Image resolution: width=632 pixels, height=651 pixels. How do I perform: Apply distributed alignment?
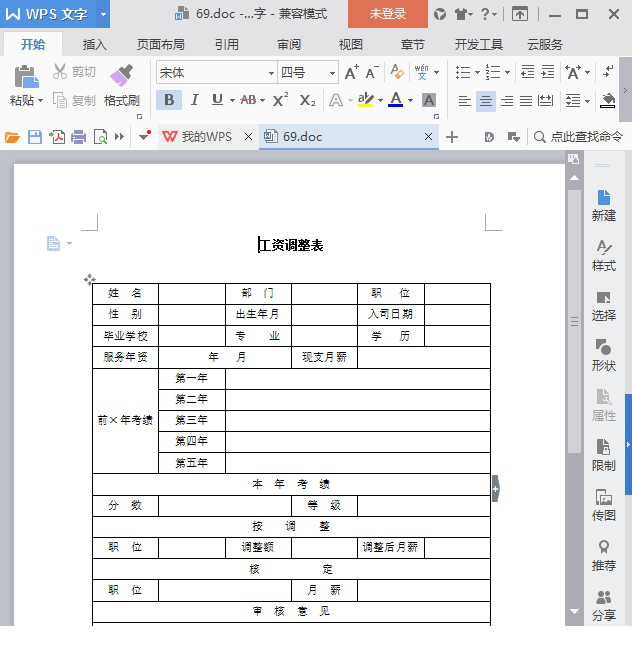pos(545,100)
